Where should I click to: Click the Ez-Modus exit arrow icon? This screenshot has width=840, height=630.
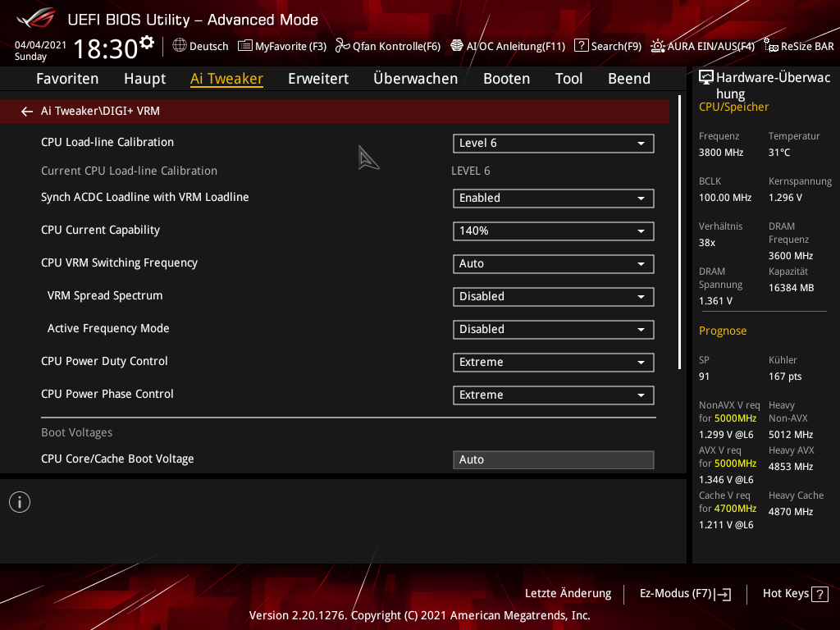point(723,594)
